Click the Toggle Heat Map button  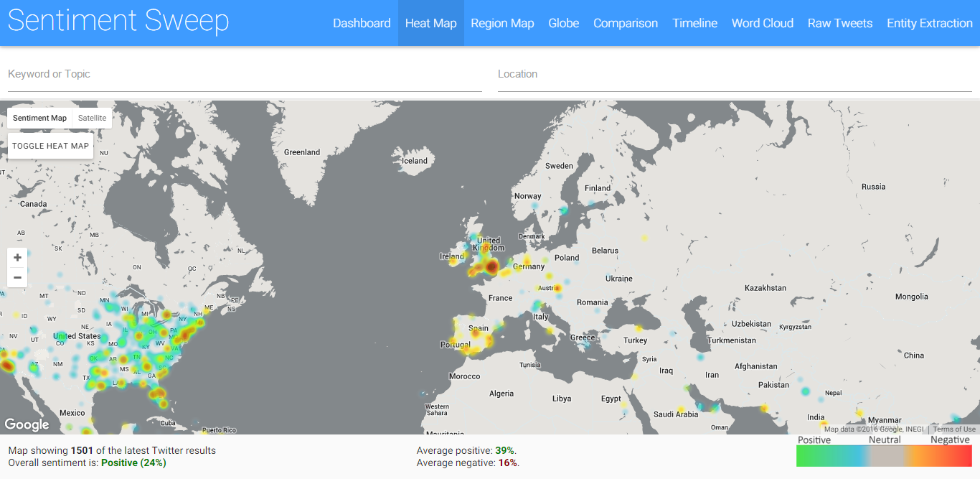(x=50, y=146)
